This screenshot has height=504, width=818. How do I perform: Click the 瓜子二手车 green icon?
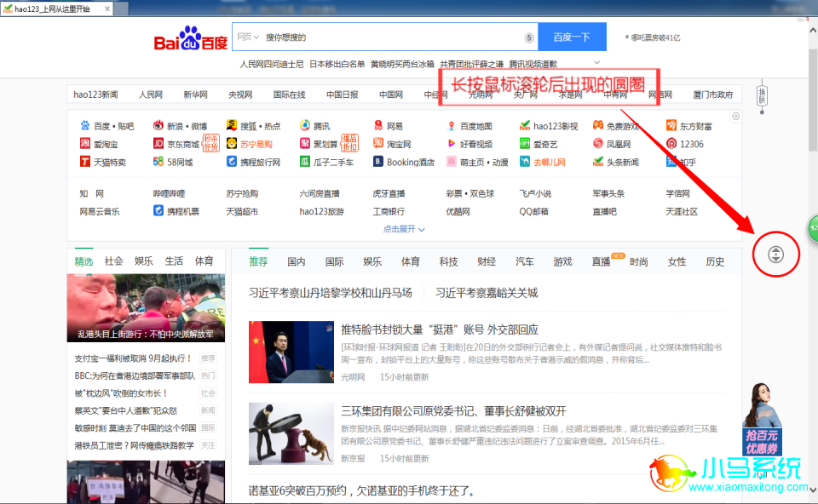[x=305, y=162]
